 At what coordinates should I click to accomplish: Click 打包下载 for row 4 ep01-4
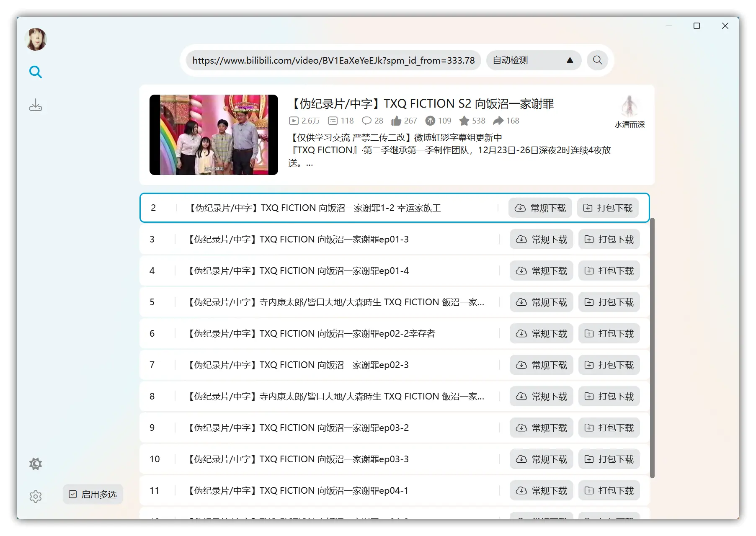pos(609,271)
